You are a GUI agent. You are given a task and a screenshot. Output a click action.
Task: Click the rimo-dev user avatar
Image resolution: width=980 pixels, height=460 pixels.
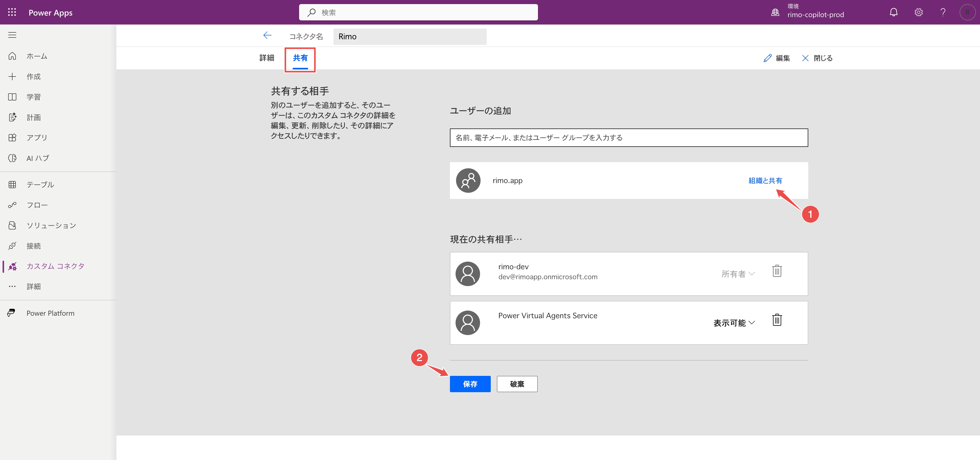468,274
